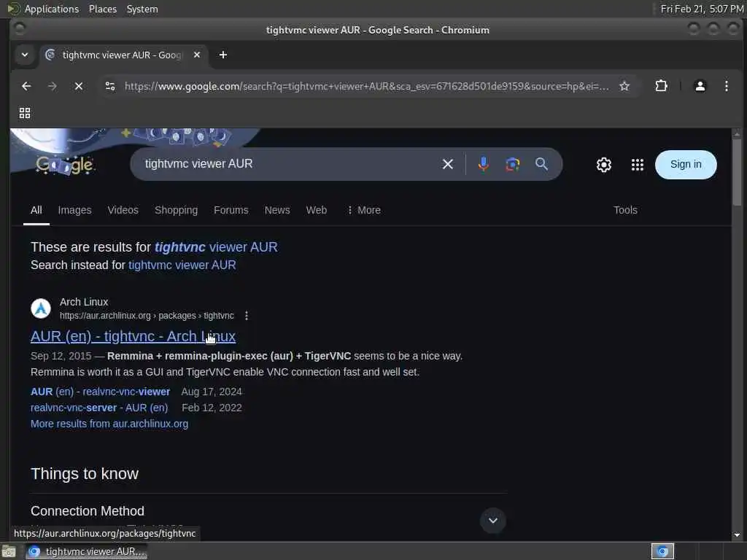The width and height of the screenshot is (747, 560).
Task: Click the clock showing Fri Feb 21
Action: click(x=702, y=9)
